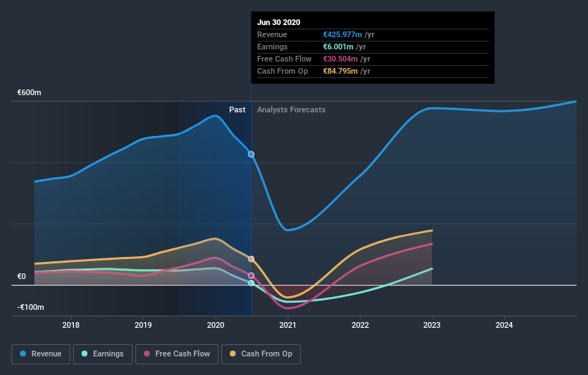
Task: Click the Free Cash Flow data point marker
Action: (x=251, y=276)
